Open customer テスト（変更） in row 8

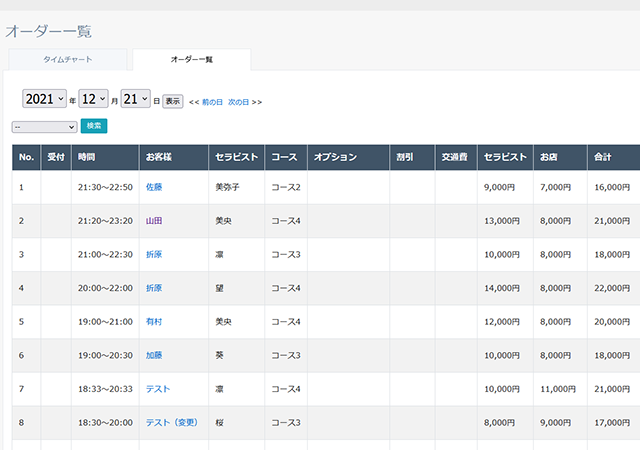tap(172, 423)
